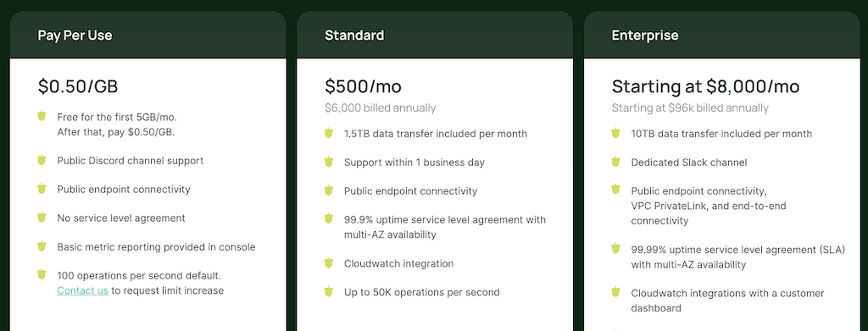Select the Pay Per Use plan header
Viewport: 868px width, 331px height.
tap(147, 35)
